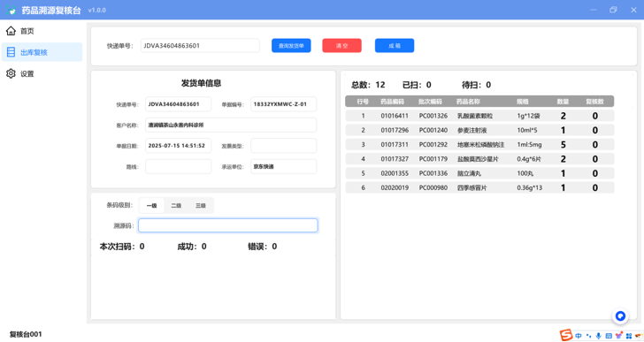
Task: Click the 规格 column header
Action: (x=523, y=102)
